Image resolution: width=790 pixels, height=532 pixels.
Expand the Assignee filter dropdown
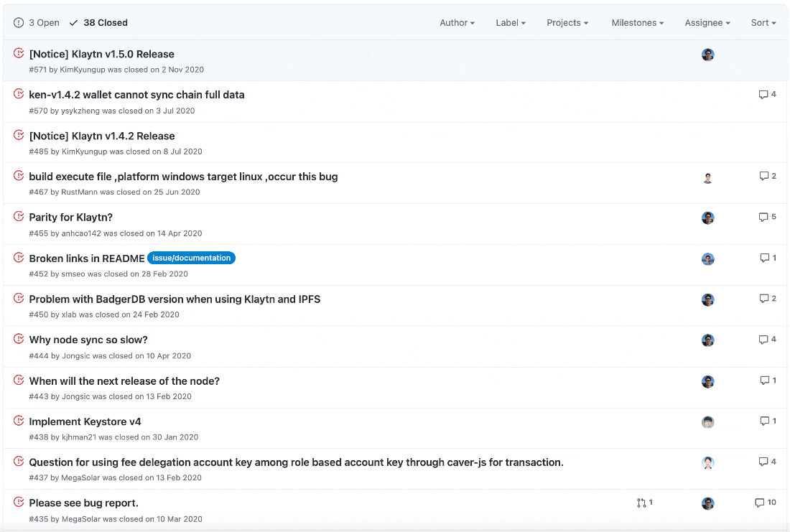tap(707, 23)
